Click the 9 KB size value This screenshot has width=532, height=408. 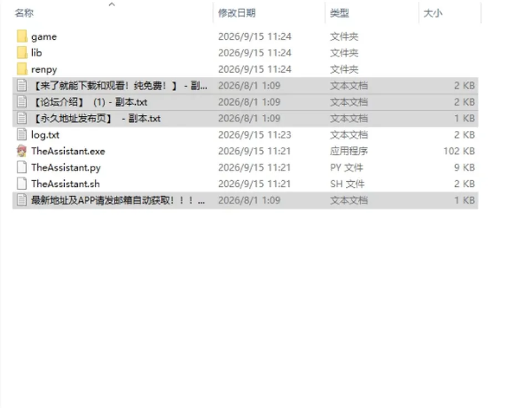pos(464,167)
